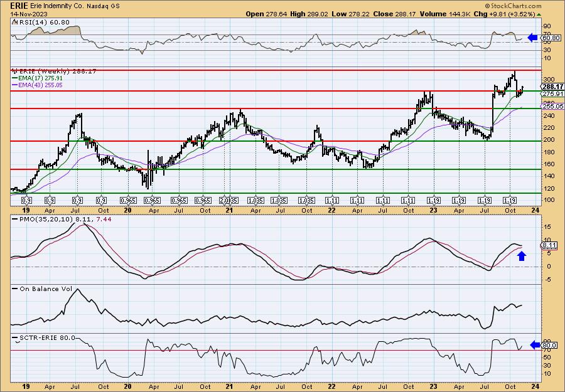Viewport: 565px width, 392px height.
Task: Click the Close 288.17 header value
Action: [x=394, y=14]
